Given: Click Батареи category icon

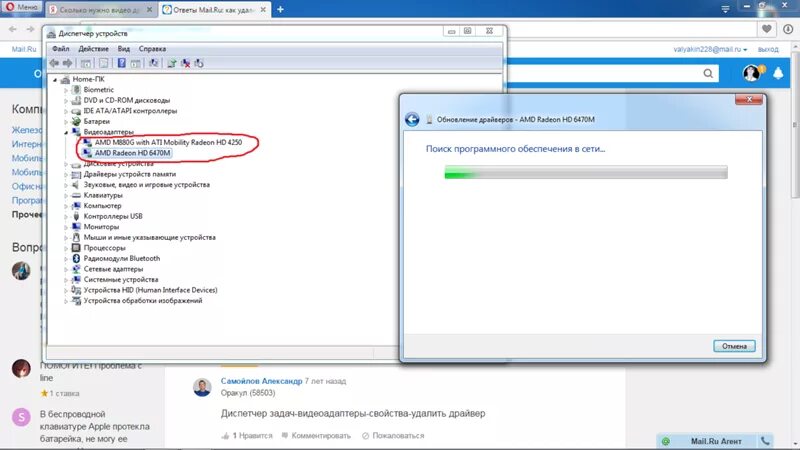Looking at the screenshot, I should 76,121.
